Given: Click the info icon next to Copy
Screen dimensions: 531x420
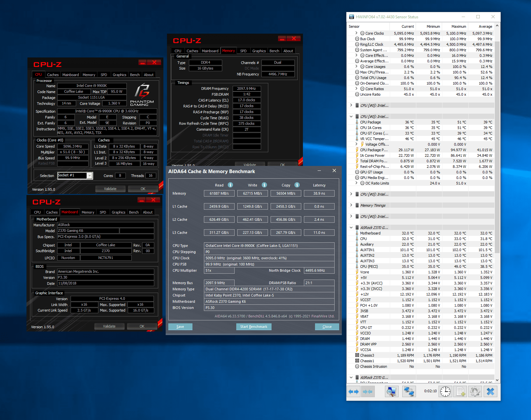Looking at the screenshot, I should pos(297,185).
